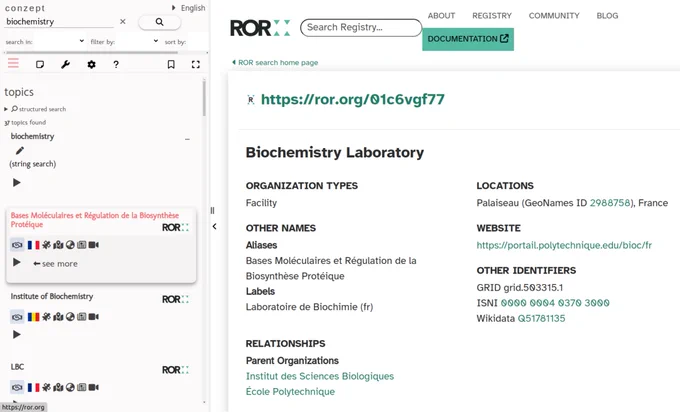Viewport: 680px width, 412px height.
Task: Click the newspaper icon on Institute of Biochemistry row
Action: 82,317
